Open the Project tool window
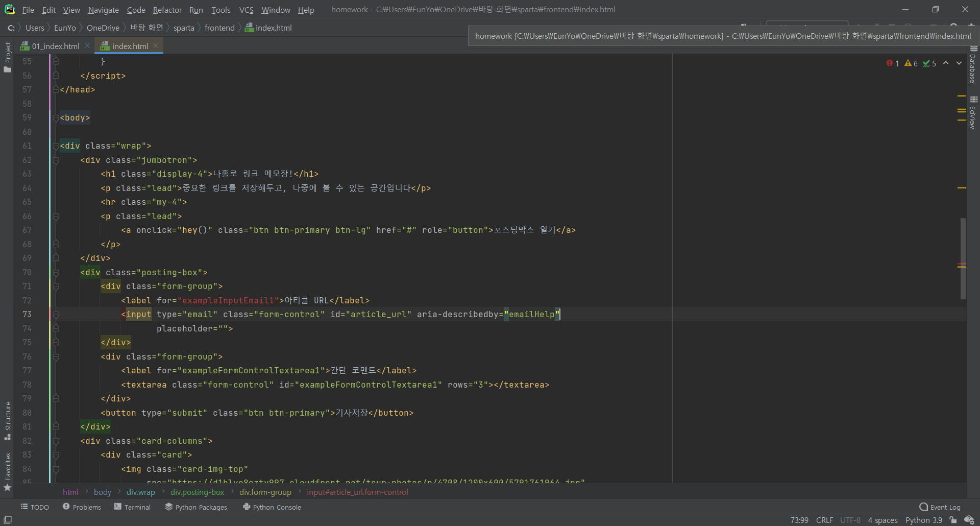The image size is (980, 526). 8,57
